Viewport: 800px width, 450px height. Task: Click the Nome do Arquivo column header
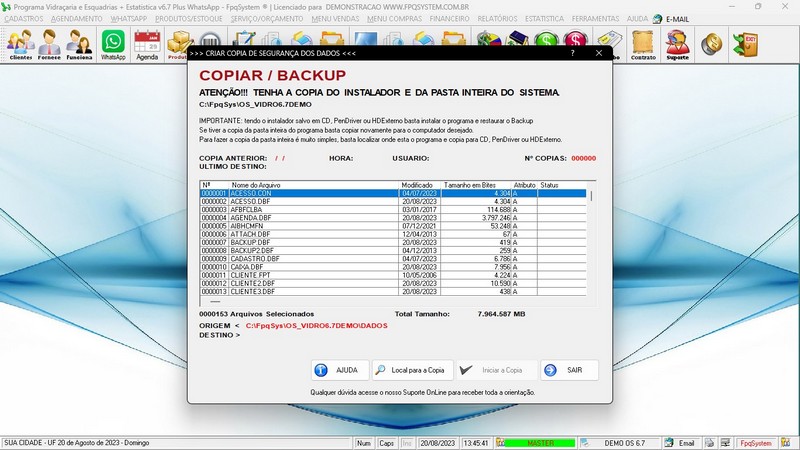tap(313, 185)
